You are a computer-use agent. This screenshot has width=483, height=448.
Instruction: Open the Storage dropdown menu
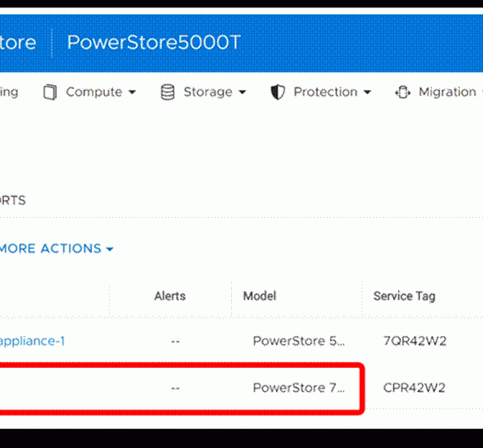[x=215, y=92]
